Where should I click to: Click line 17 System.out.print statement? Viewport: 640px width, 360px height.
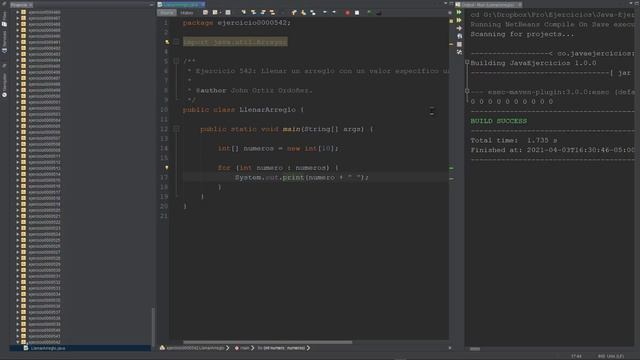pyautogui.click(x=302, y=178)
